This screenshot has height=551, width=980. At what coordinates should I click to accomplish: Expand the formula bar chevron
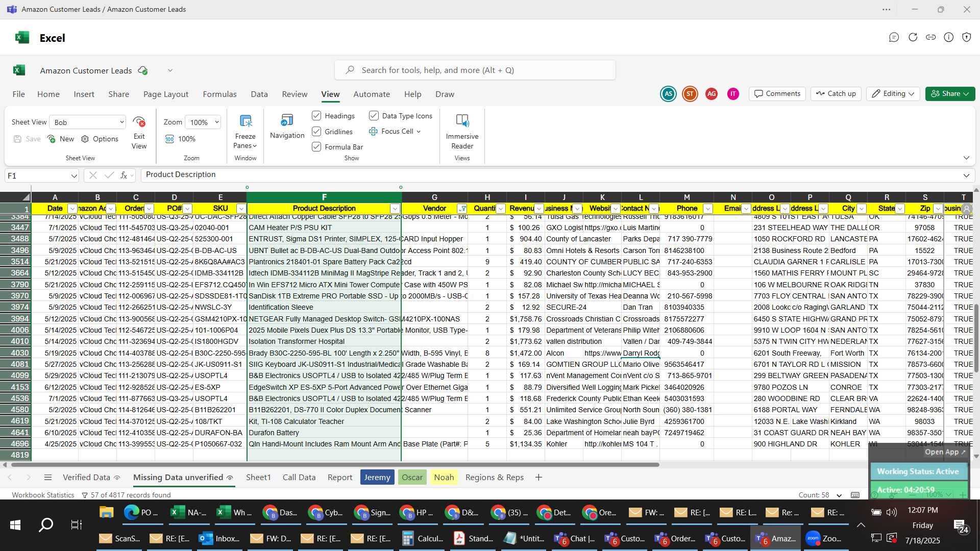pos(966,176)
